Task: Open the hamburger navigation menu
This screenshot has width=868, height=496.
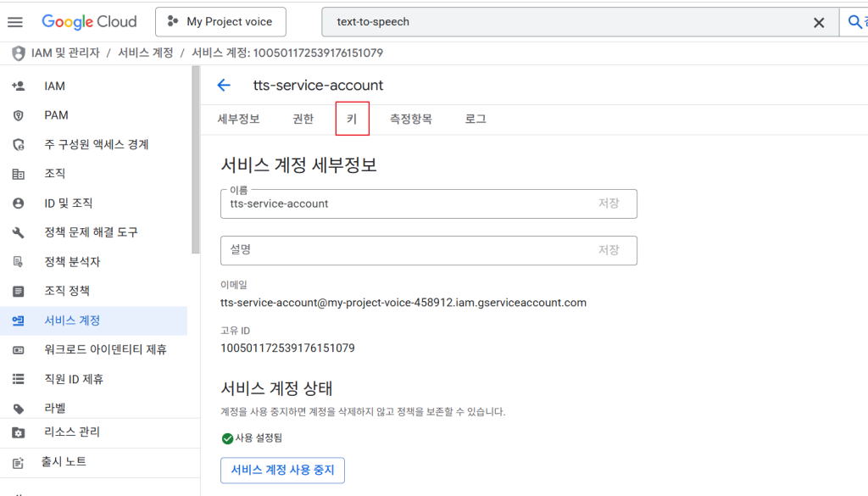Action: click(x=15, y=22)
